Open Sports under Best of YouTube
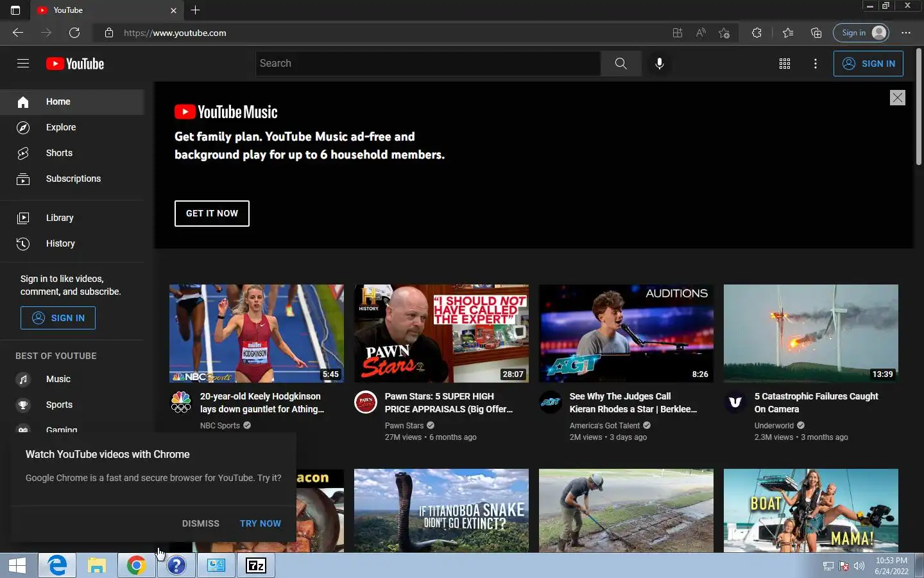This screenshot has height=578, width=924. pyautogui.click(x=72, y=405)
